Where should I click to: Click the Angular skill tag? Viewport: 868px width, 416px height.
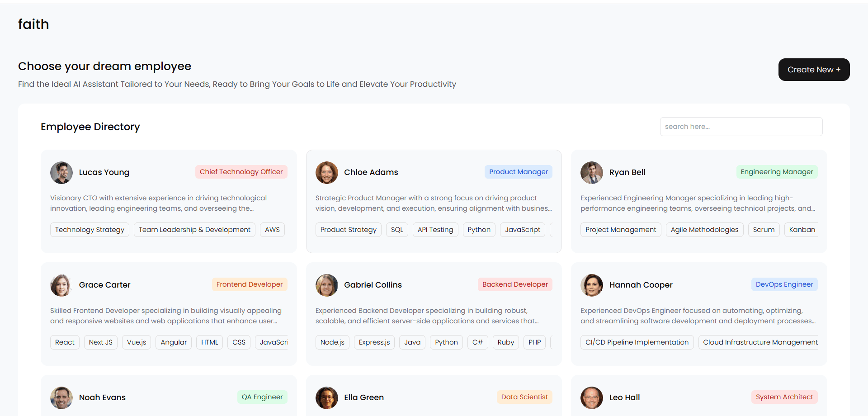pyautogui.click(x=174, y=342)
